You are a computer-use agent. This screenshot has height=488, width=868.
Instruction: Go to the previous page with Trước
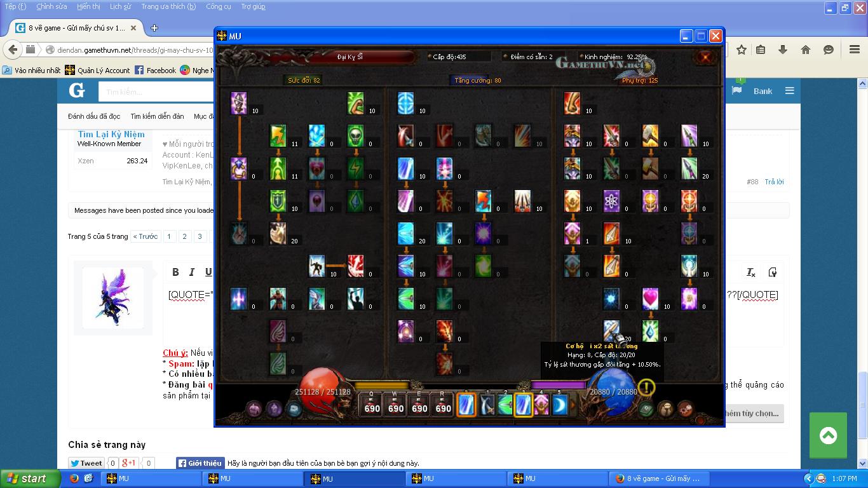click(146, 236)
